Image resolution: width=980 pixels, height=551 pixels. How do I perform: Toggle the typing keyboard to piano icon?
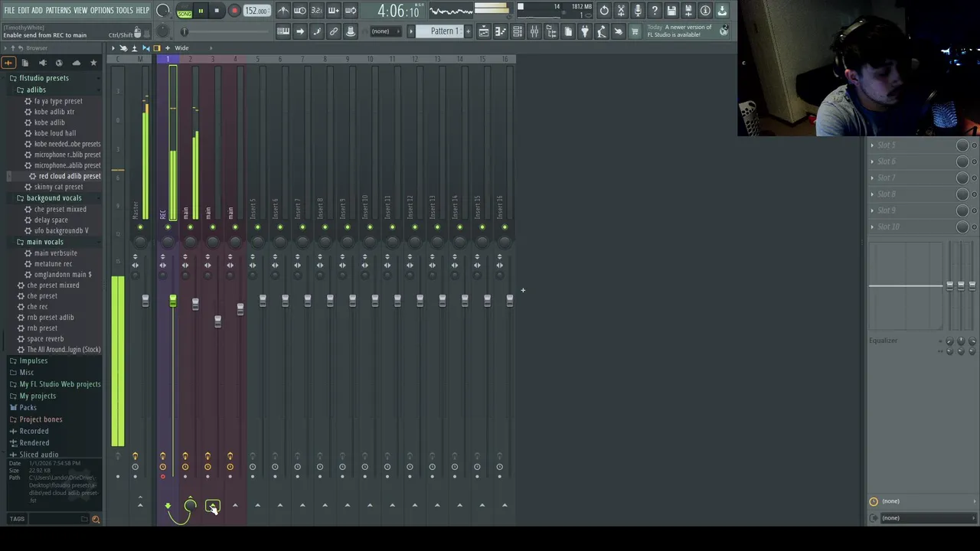pyautogui.click(x=283, y=31)
